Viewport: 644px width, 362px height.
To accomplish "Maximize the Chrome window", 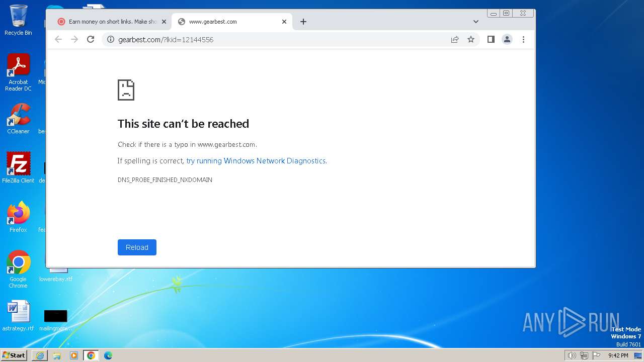I will pos(506,14).
